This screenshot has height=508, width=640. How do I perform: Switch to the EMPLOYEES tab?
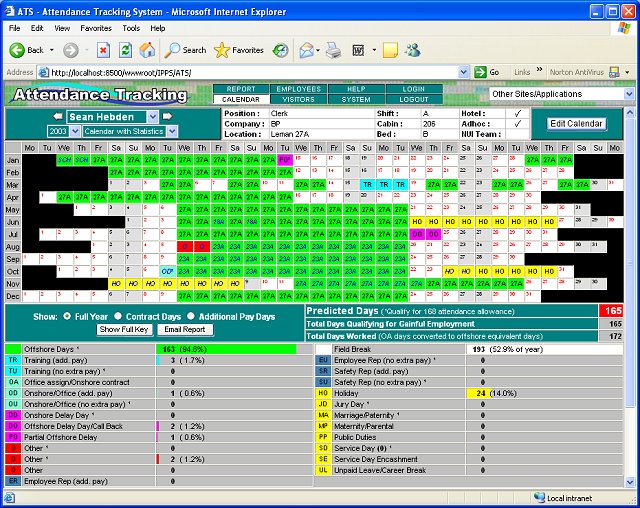(x=298, y=89)
